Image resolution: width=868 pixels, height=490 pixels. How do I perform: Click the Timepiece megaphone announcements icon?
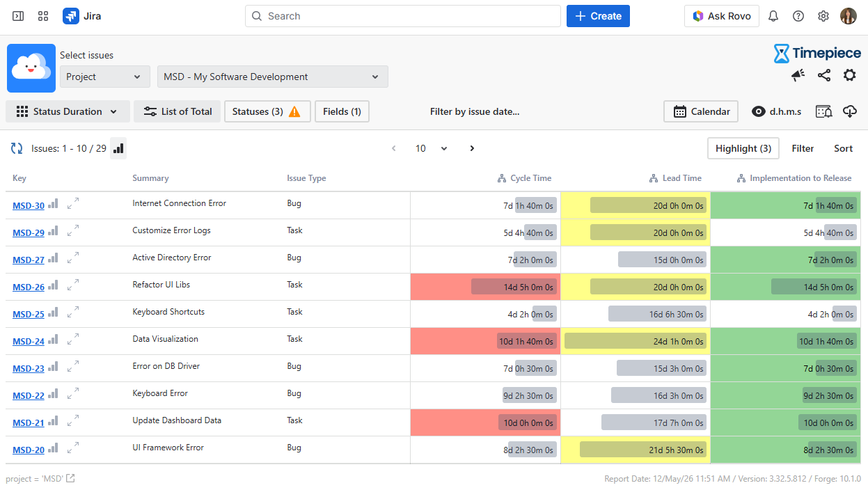798,75
